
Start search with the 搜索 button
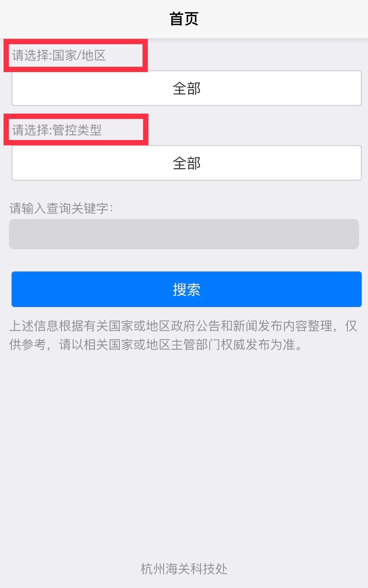point(187,289)
